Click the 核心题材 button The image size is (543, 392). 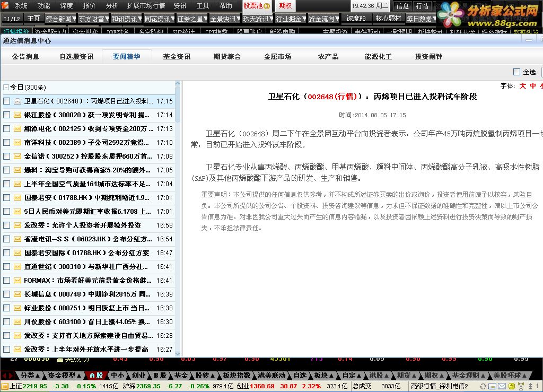click(x=388, y=19)
